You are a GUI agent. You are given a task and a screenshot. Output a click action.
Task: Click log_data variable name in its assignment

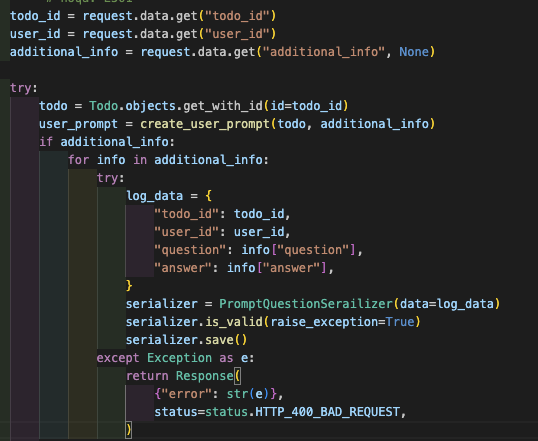point(154,196)
